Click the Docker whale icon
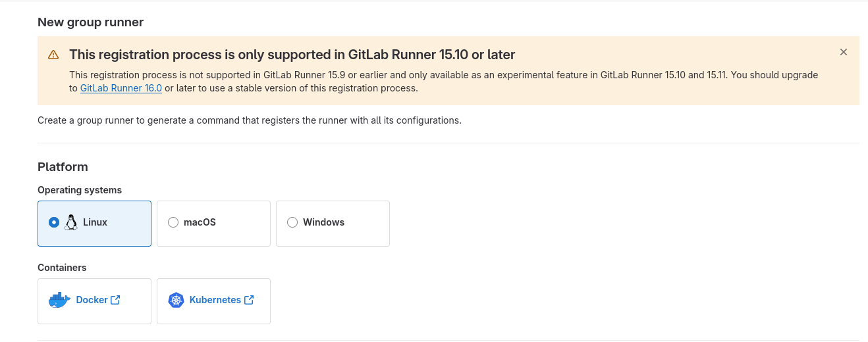The width and height of the screenshot is (868, 342). 59,301
